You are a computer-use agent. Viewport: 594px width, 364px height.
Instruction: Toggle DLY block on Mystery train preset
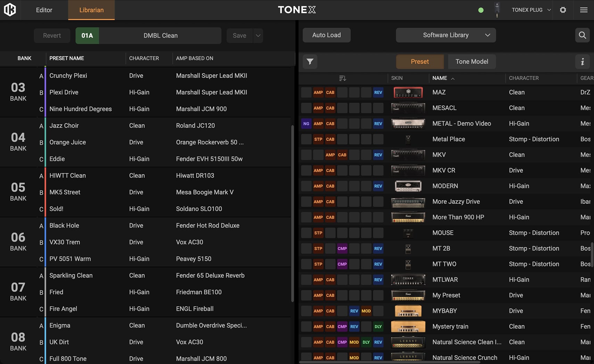pyautogui.click(x=378, y=327)
